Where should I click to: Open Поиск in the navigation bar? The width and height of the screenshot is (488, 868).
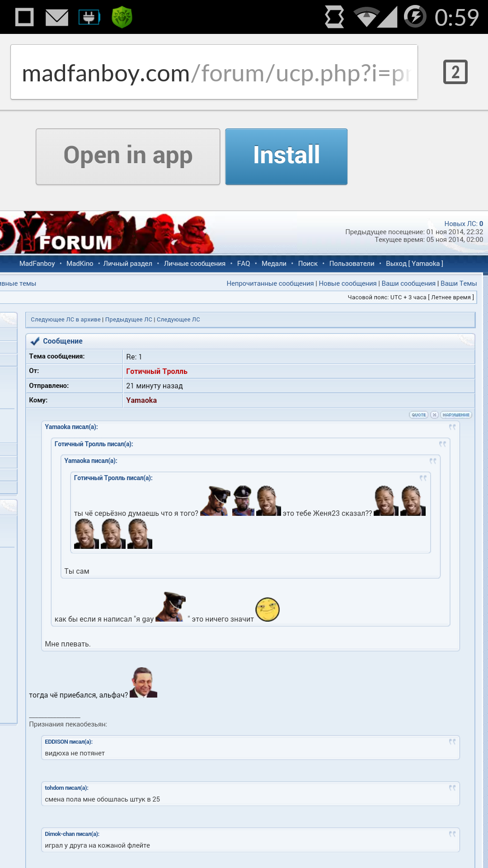pos(308,264)
